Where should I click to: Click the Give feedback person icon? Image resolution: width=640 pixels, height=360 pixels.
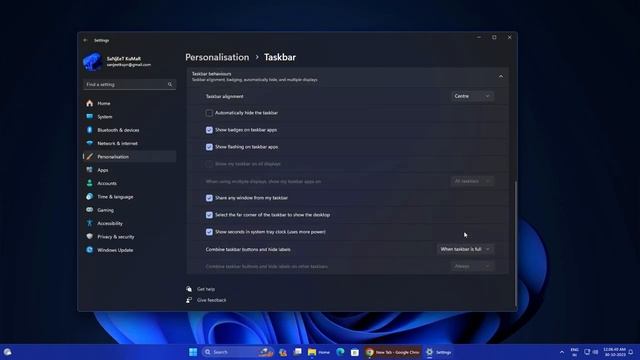coord(189,300)
